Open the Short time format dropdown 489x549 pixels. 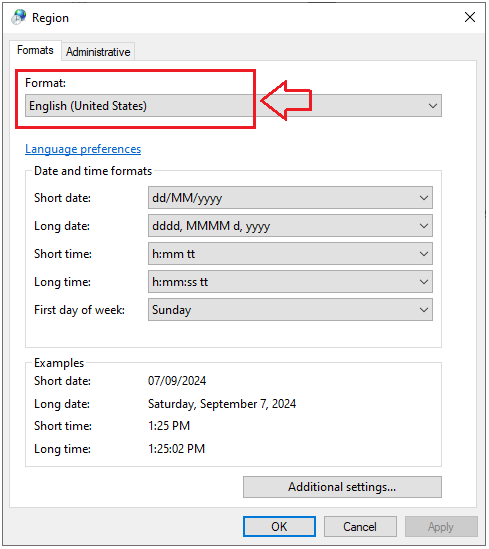(290, 254)
